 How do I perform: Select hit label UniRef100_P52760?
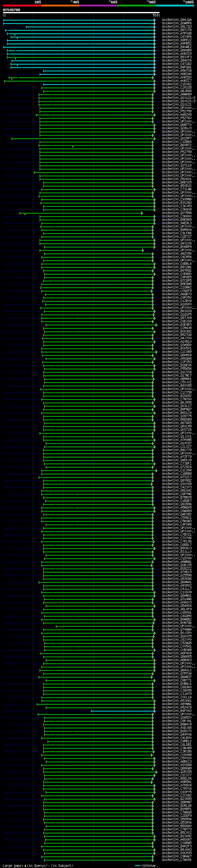pyautogui.click(x=177, y=118)
